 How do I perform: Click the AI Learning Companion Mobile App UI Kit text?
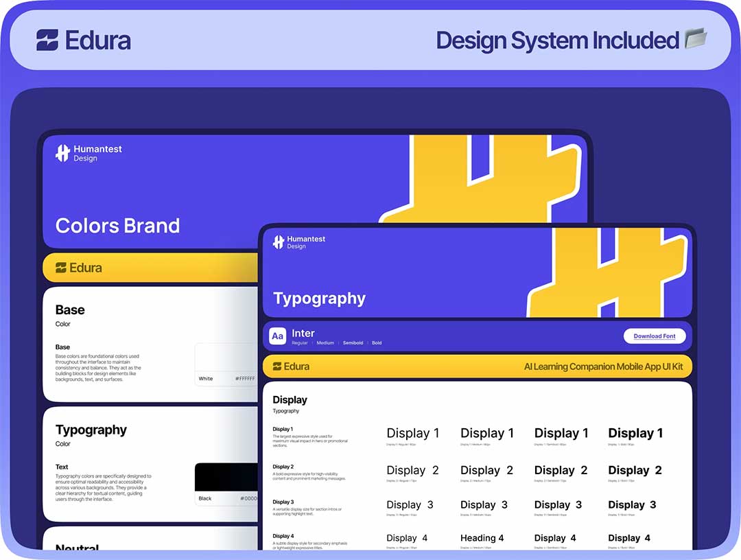tap(603, 366)
